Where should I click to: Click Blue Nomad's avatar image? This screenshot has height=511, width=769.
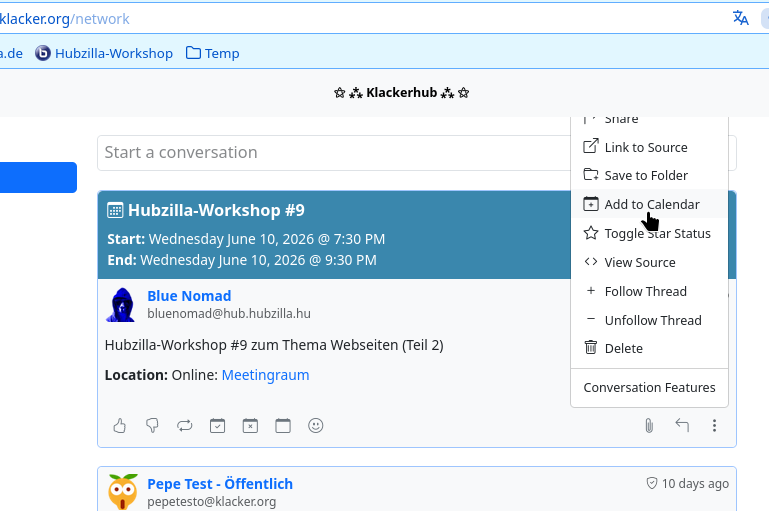pyautogui.click(x=121, y=305)
